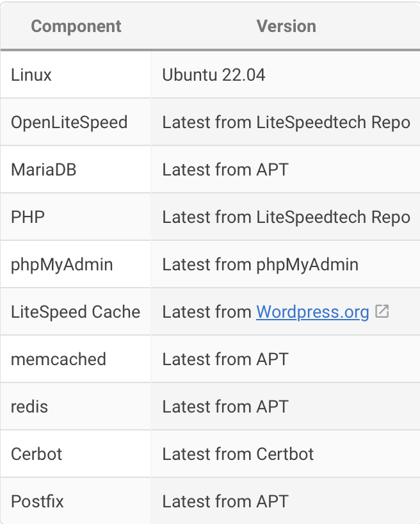Select the Latest from Certbot version cell

point(238,454)
